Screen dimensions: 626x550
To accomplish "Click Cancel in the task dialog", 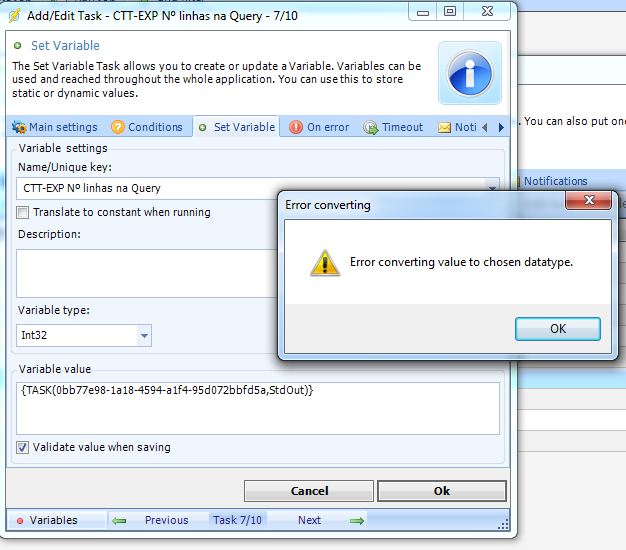I will pos(309,491).
